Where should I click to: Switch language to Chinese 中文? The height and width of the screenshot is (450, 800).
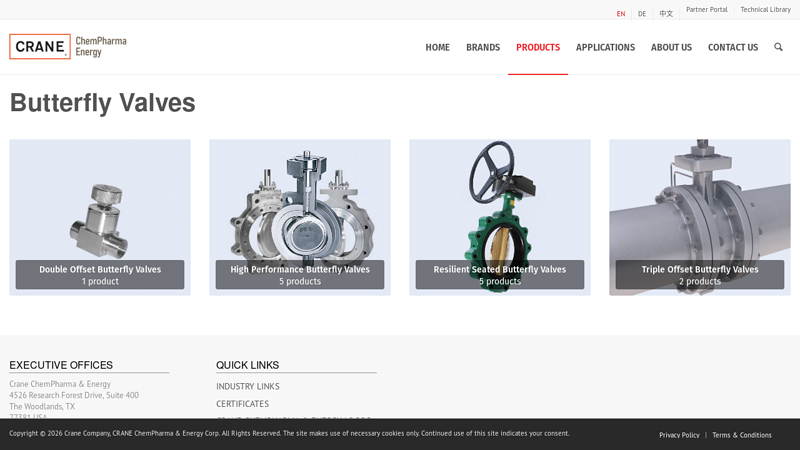point(666,14)
